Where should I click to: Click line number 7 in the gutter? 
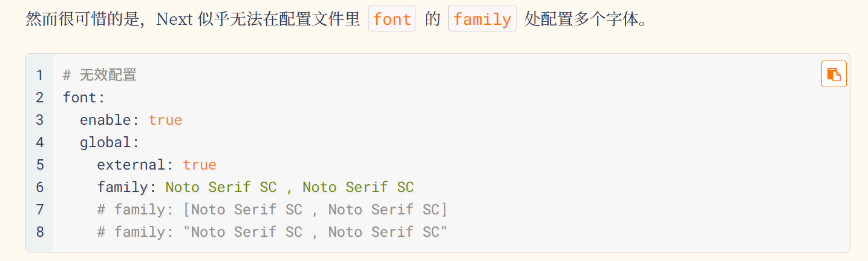coord(40,210)
